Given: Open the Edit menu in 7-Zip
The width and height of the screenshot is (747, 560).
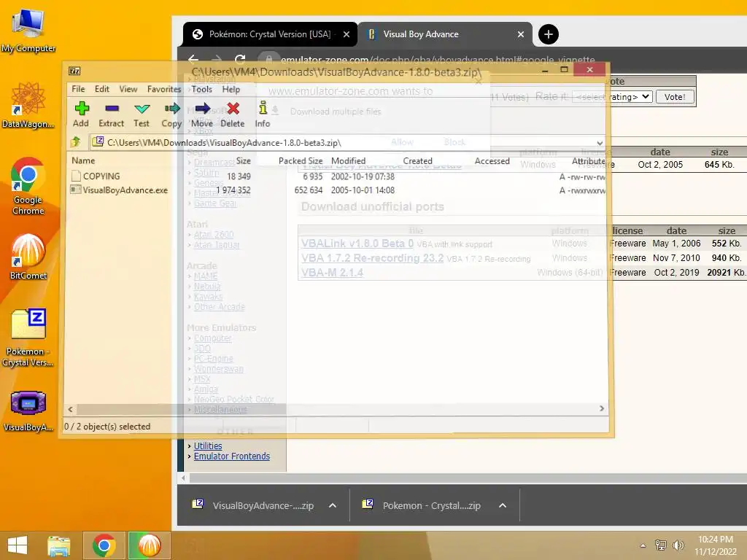Looking at the screenshot, I should (102, 89).
